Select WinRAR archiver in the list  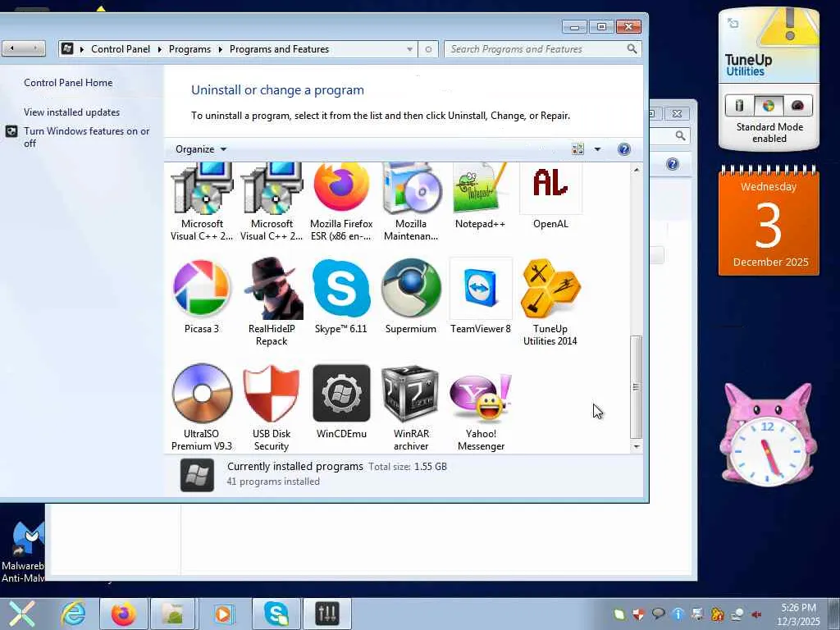coord(411,407)
